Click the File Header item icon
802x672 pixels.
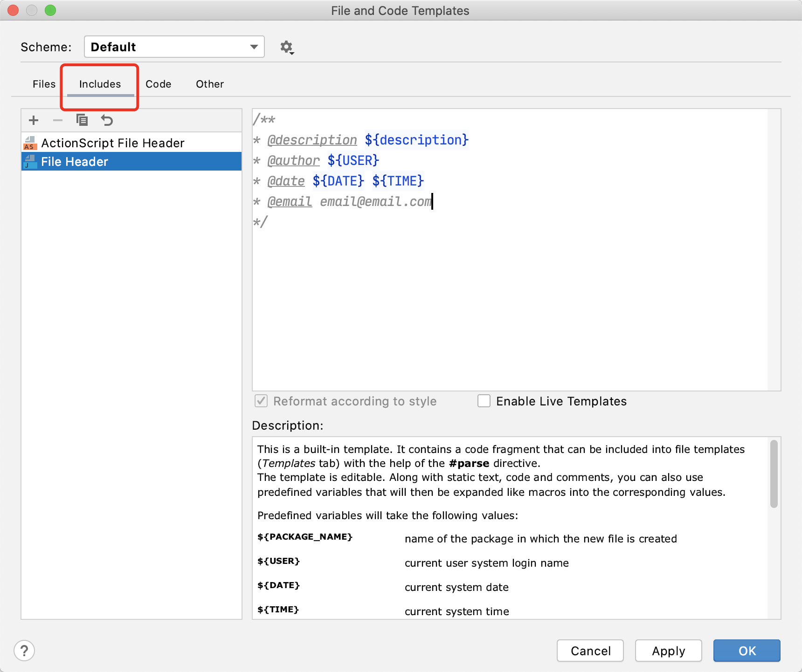(30, 162)
